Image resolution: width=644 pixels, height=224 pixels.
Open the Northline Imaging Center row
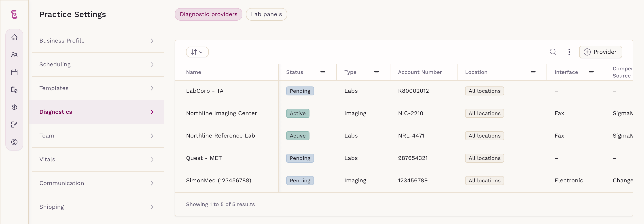click(404, 113)
